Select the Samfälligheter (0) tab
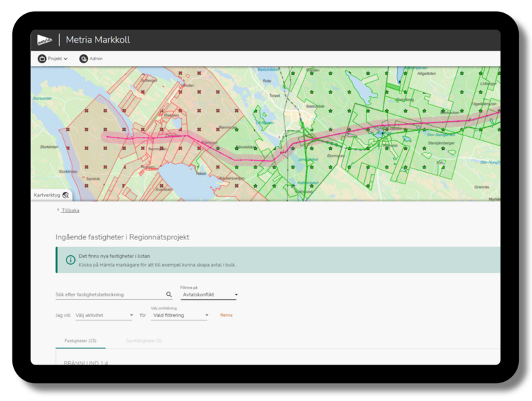Screen dimensions: 532x401 point(144,340)
